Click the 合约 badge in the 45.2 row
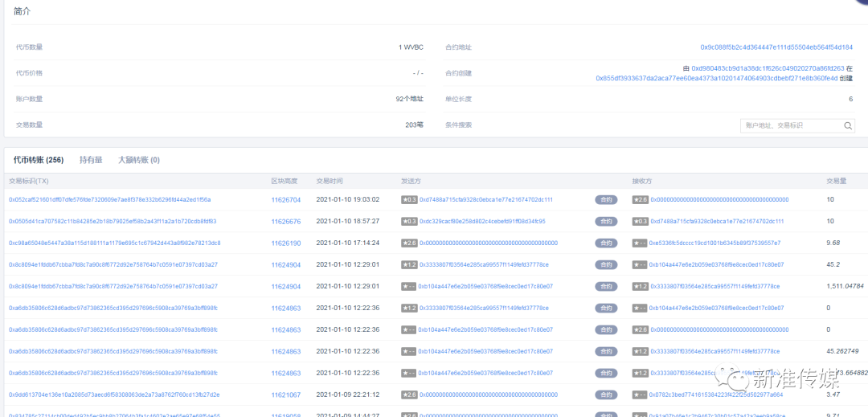Image resolution: width=868 pixels, height=417 pixels. coord(606,265)
